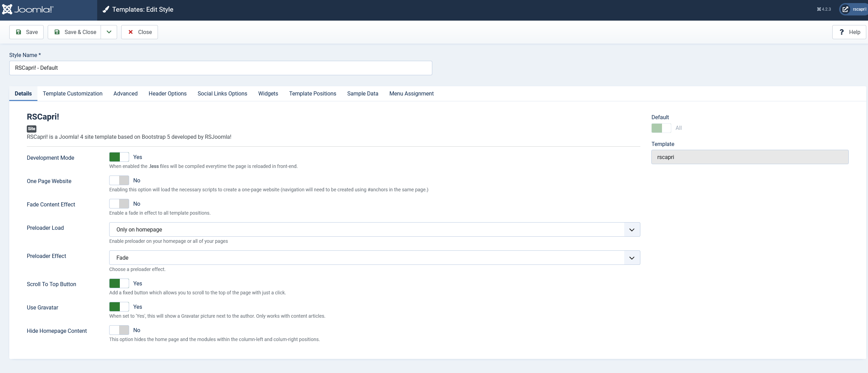Toggle Development Mode switch

pyautogui.click(x=119, y=157)
